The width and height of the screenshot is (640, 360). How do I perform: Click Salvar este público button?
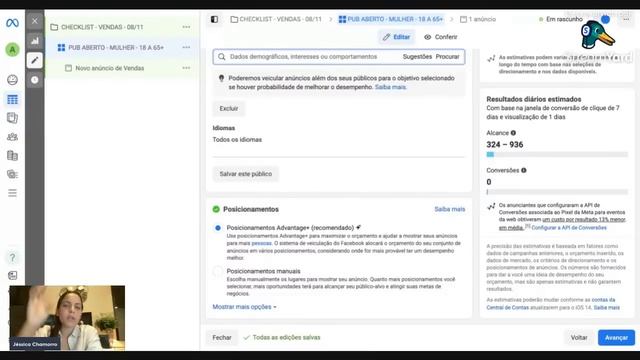246,174
